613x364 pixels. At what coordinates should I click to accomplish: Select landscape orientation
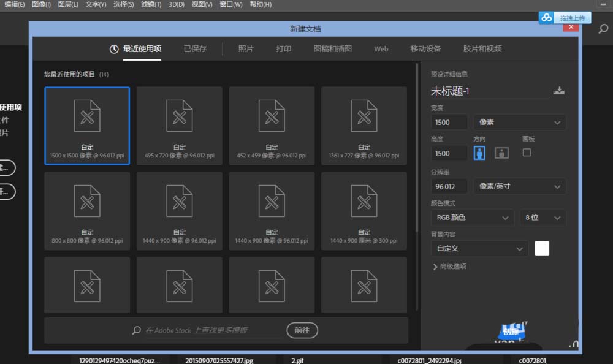[x=501, y=153]
